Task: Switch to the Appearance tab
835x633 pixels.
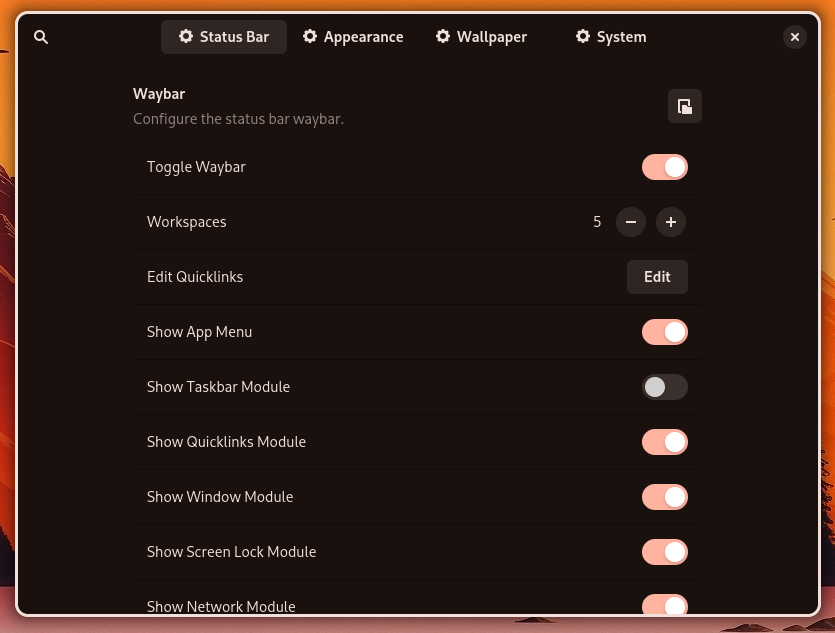Action: click(x=353, y=36)
